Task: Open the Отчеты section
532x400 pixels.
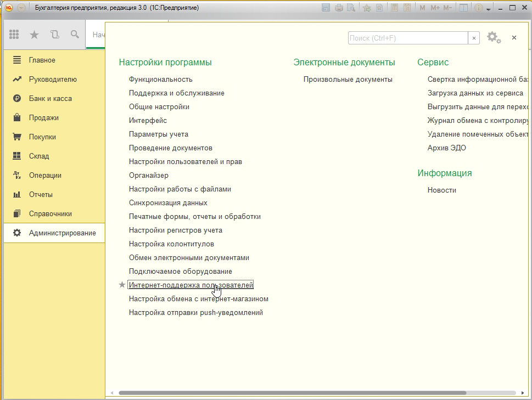Action: click(x=54, y=195)
